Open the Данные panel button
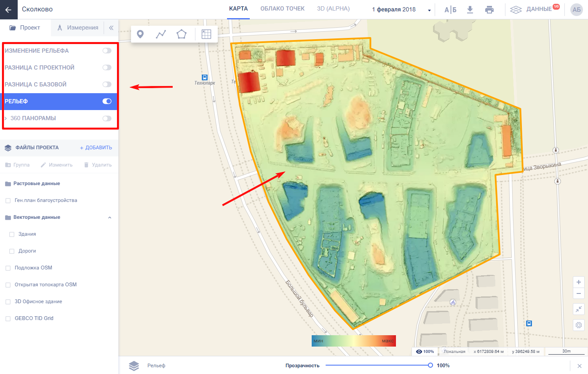 tap(535, 9)
